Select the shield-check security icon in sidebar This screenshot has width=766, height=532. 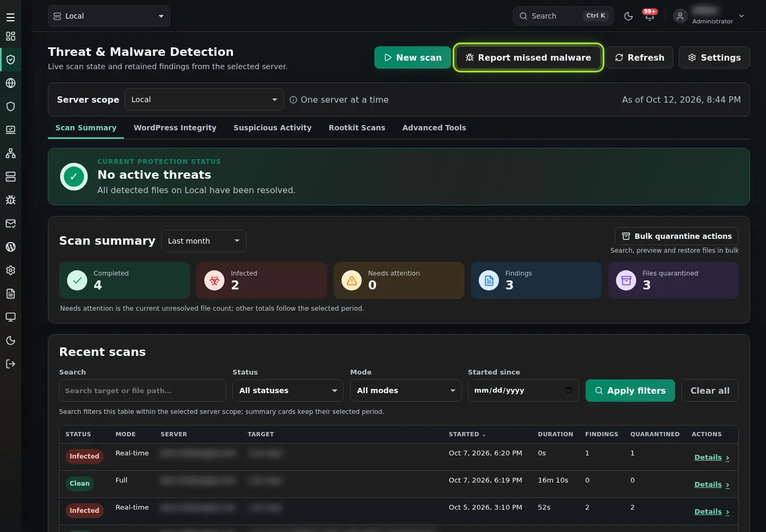point(11,60)
